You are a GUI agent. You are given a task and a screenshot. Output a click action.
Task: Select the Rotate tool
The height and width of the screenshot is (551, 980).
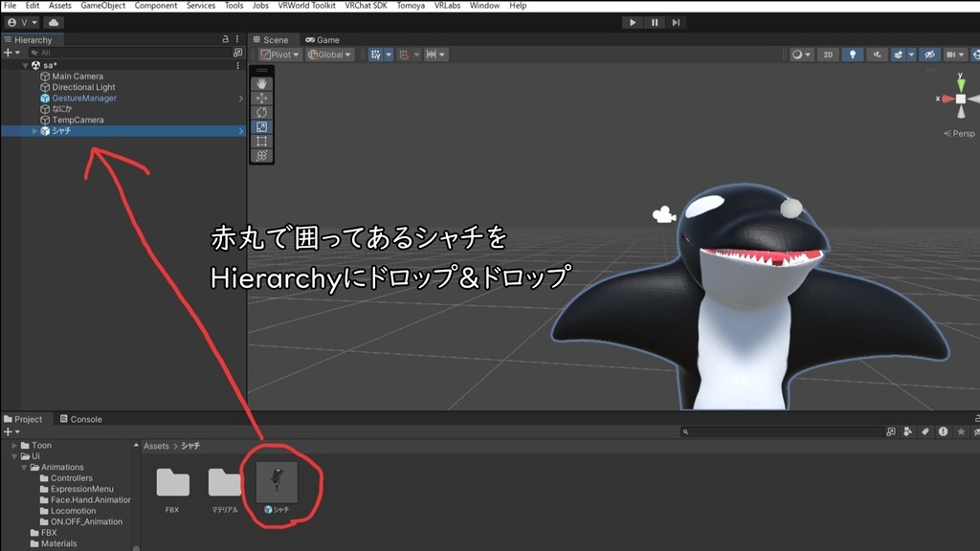[x=261, y=112]
